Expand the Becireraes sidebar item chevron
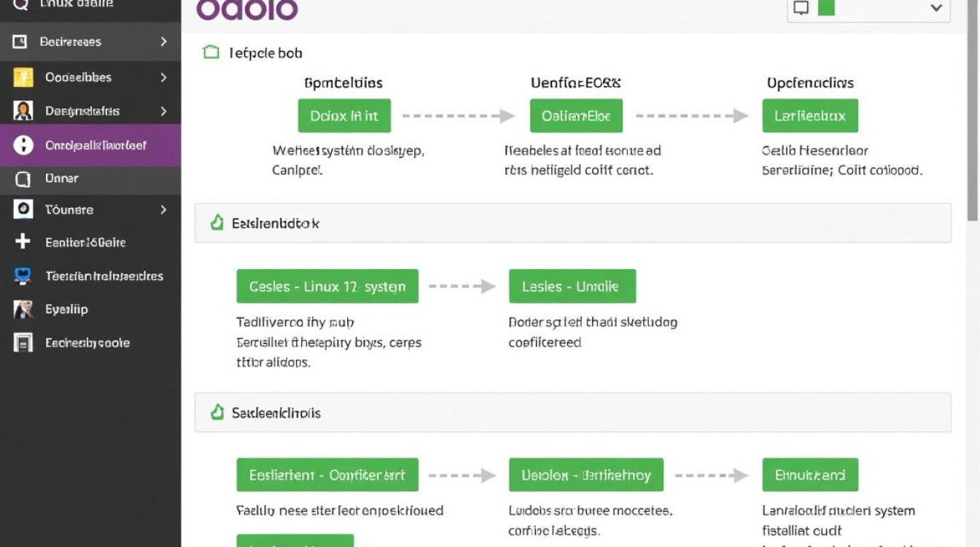The image size is (980, 547). point(163,42)
